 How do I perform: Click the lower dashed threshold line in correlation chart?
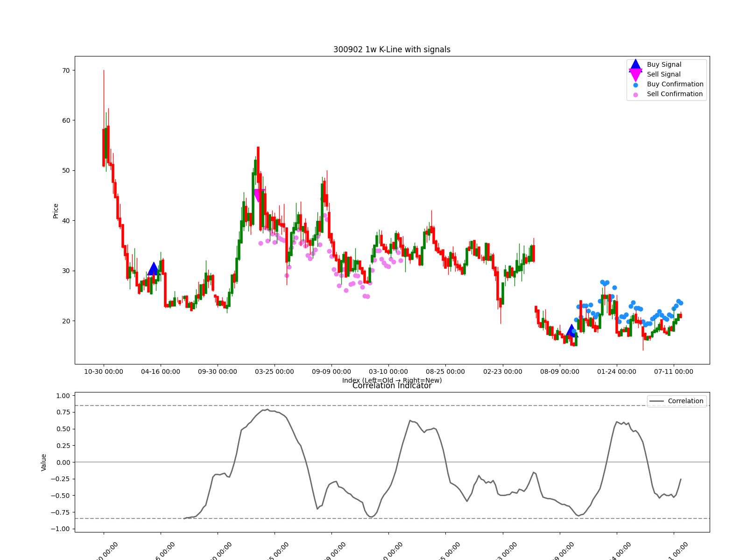[392, 518]
